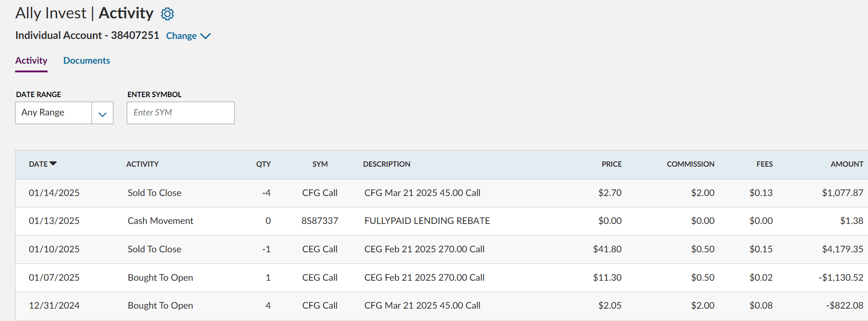Click the 8S87337 symbol cell
The width and height of the screenshot is (868, 321).
pos(319,221)
